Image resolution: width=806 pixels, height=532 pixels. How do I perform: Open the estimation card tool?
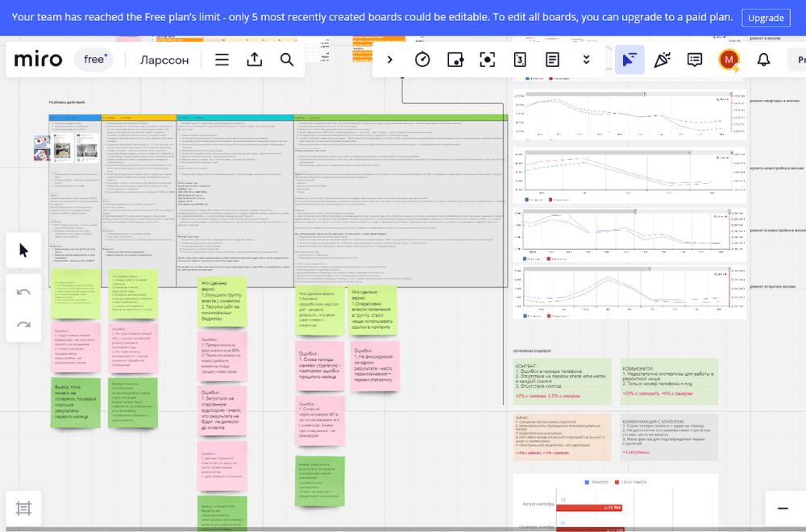(x=520, y=60)
